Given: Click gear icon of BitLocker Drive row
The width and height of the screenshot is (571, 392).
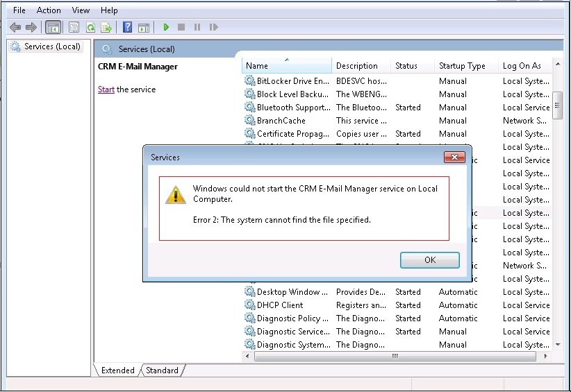Looking at the screenshot, I should (x=249, y=80).
